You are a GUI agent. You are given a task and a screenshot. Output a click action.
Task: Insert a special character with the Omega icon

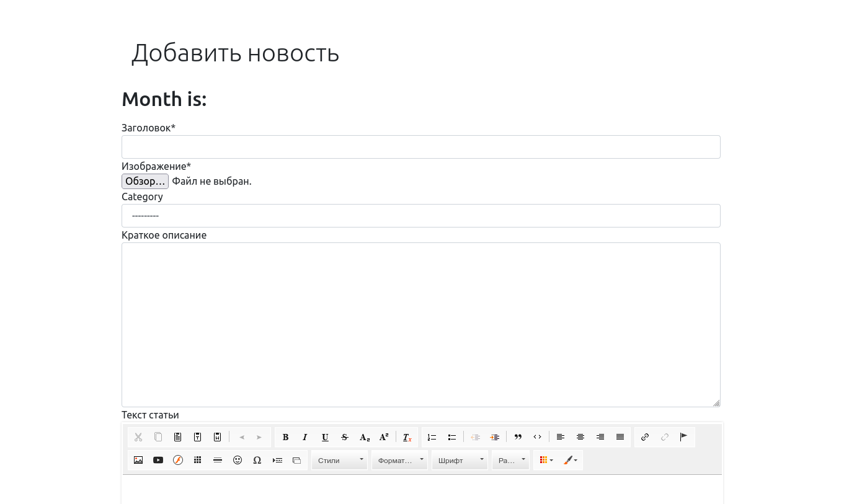point(257,460)
